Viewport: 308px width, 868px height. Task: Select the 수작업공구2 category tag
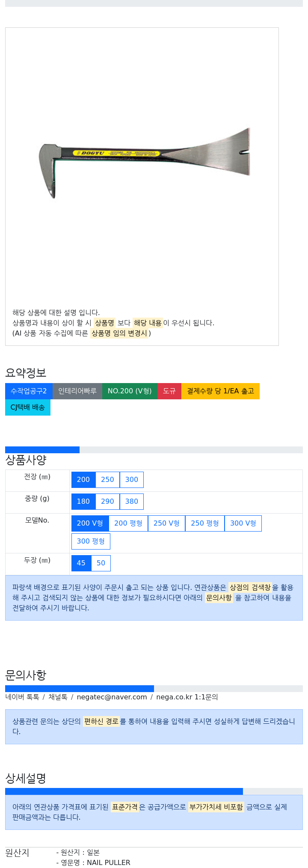tap(29, 391)
